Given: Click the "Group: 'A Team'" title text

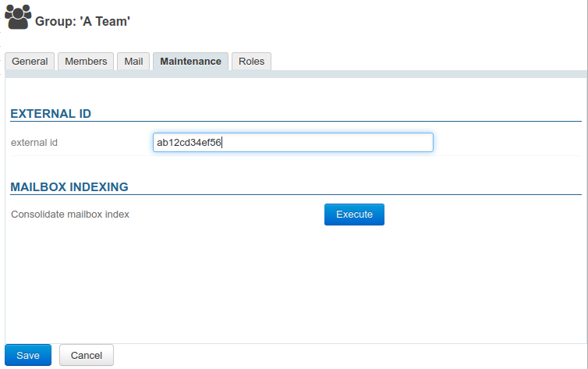Looking at the screenshot, I should (83, 22).
